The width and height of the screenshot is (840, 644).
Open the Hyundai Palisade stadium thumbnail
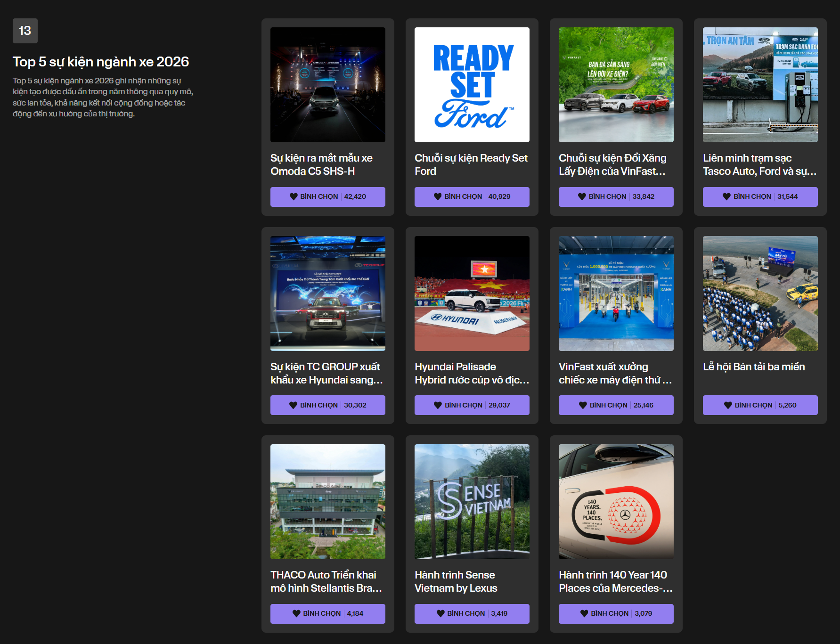pyautogui.click(x=472, y=293)
